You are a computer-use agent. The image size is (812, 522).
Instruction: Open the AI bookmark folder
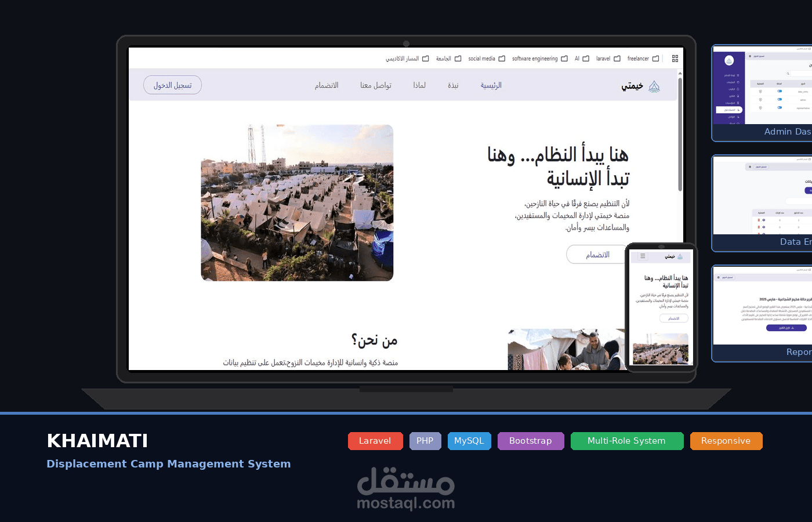tap(582, 59)
